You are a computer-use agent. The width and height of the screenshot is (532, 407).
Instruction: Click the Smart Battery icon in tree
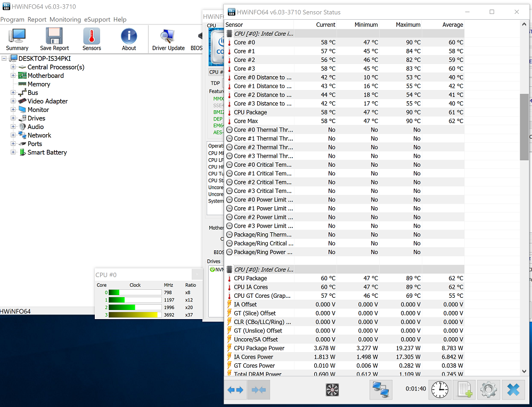(x=22, y=152)
